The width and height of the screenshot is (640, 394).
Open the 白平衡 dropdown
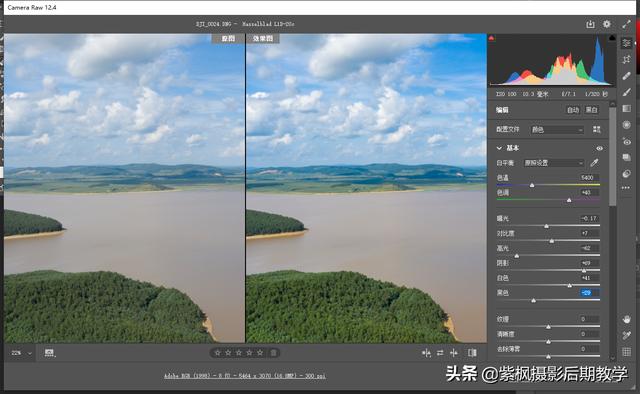point(554,163)
